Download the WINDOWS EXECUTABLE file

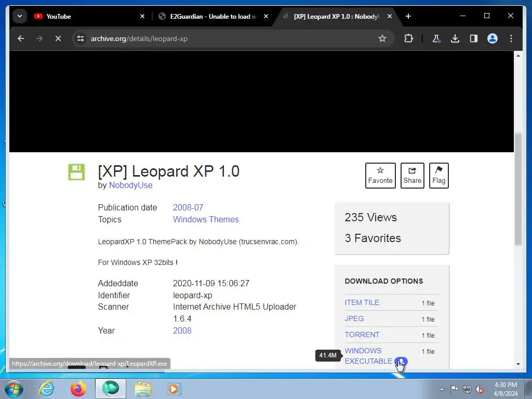tap(368, 356)
